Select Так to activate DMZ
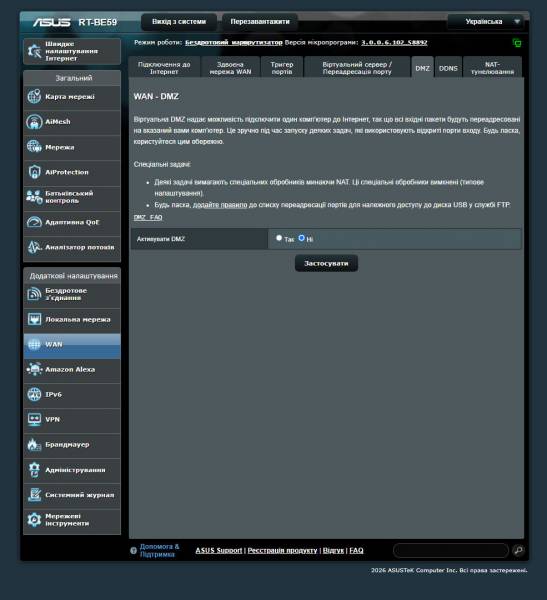The height and width of the screenshot is (600, 547). pyautogui.click(x=279, y=238)
